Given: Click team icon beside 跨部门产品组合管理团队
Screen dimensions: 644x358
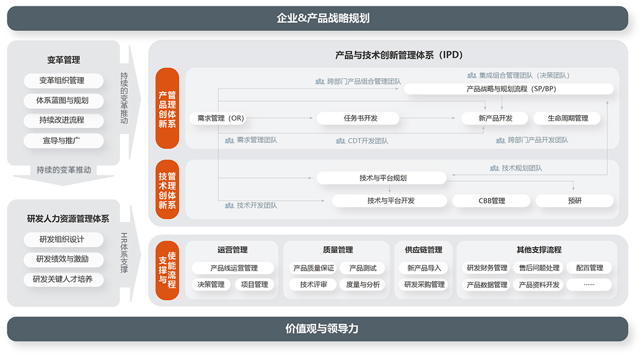Looking at the screenshot, I should coord(320,82).
